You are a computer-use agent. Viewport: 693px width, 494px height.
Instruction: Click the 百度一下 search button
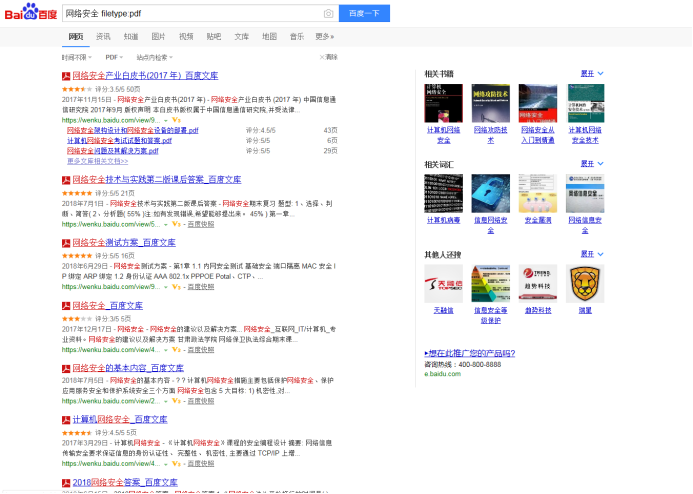click(x=364, y=13)
